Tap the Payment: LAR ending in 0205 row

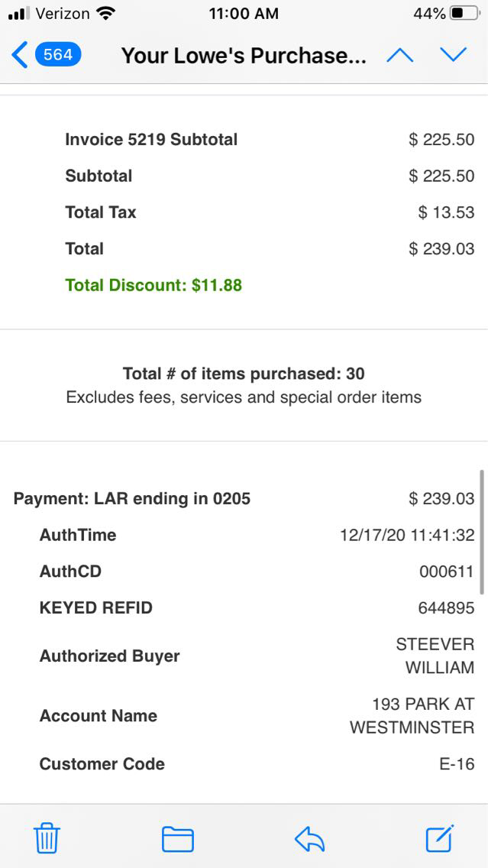pos(132,499)
